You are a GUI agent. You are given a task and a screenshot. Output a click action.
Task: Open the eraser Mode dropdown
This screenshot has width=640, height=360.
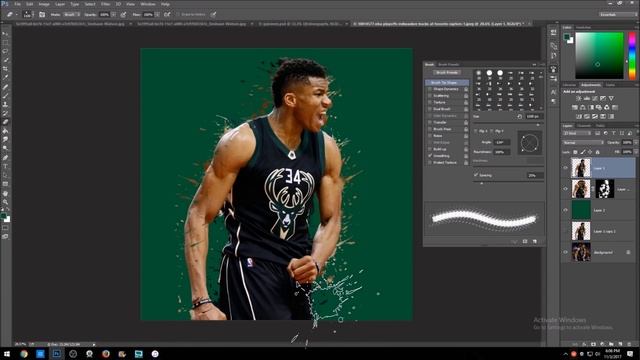pyautogui.click(x=71, y=14)
